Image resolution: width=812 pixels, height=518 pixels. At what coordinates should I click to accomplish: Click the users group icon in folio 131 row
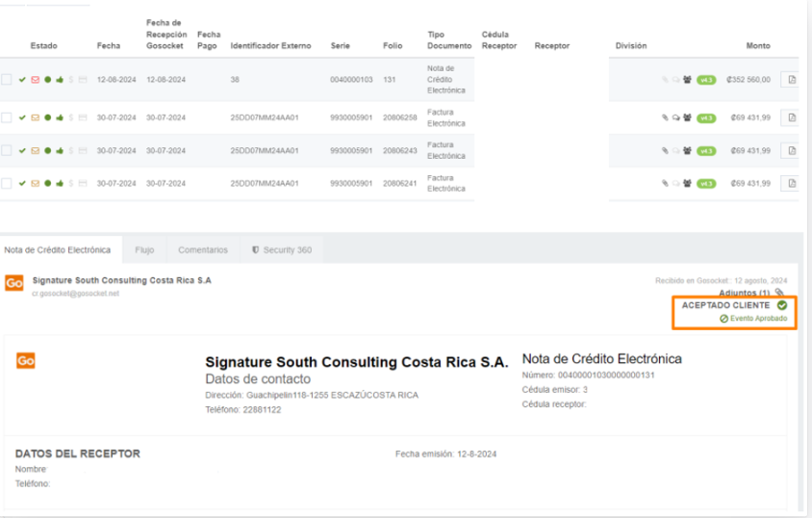[x=687, y=79]
